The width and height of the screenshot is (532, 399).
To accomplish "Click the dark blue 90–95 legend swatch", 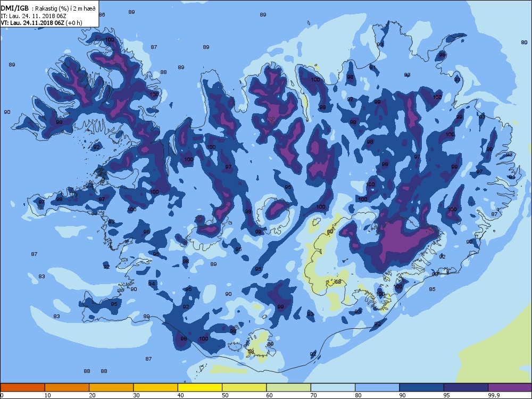I will [x=422, y=387].
